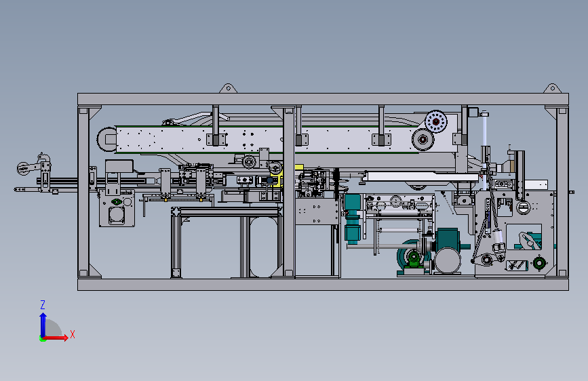Click the red X axis arrow of the triad
The width and height of the screenshot is (588, 381).
56,338
